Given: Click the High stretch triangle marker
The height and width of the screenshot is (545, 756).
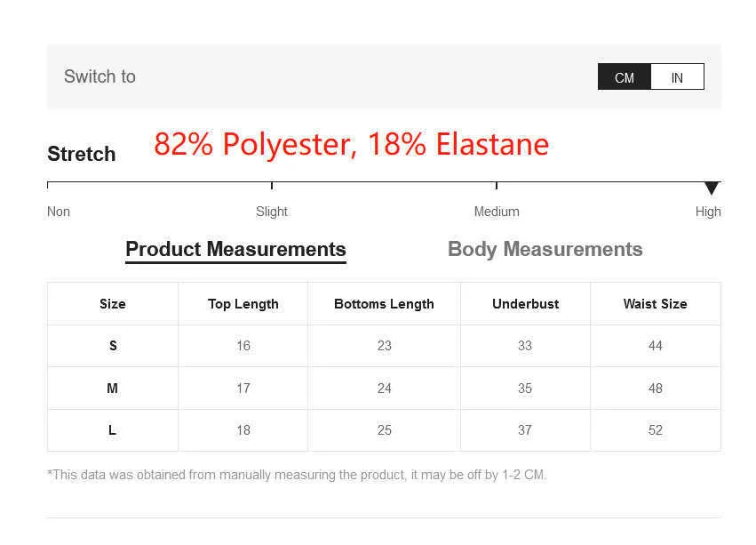Looking at the screenshot, I should click(x=712, y=188).
